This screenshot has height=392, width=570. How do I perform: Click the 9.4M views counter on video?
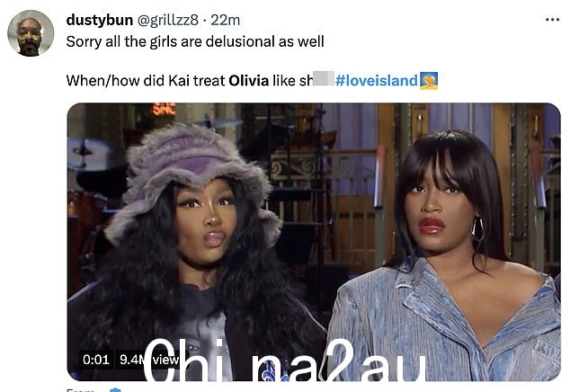[x=149, y=360]
